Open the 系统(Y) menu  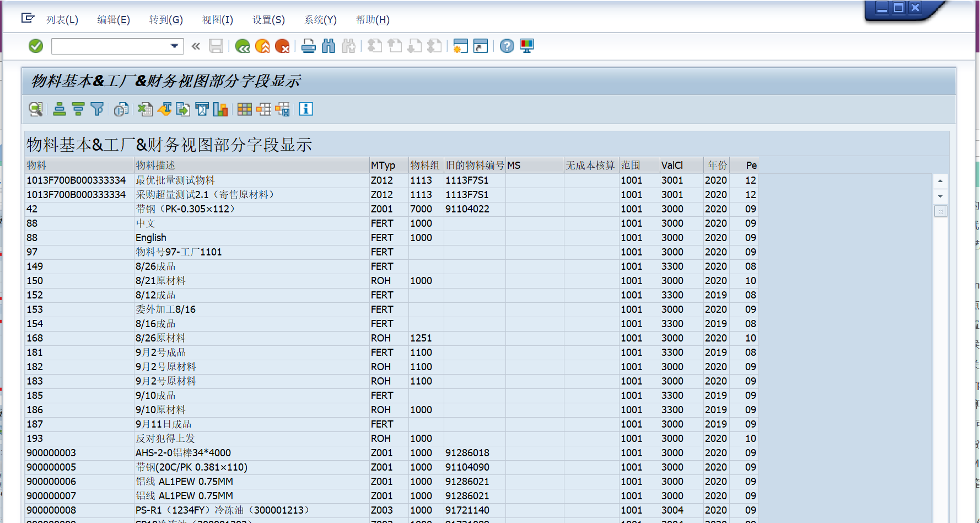tap(320, 20)
